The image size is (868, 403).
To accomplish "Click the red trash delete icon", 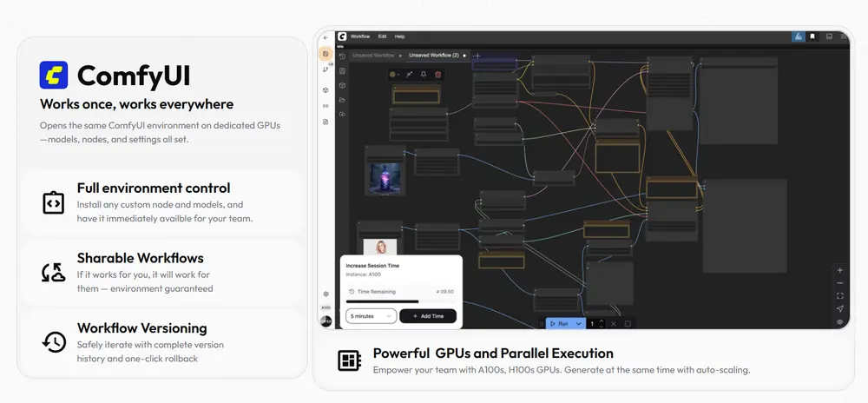I will click(x=438, y=75).
